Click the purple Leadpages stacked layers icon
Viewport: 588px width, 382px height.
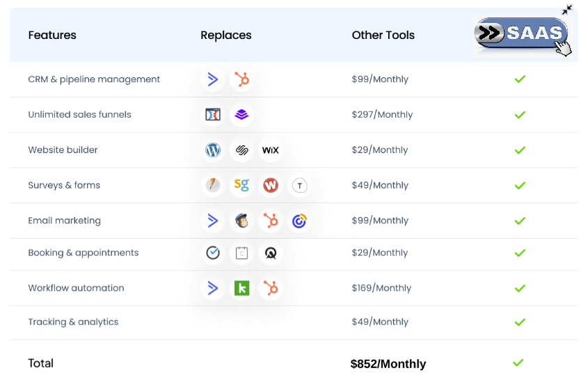click(x=241, y=115)
